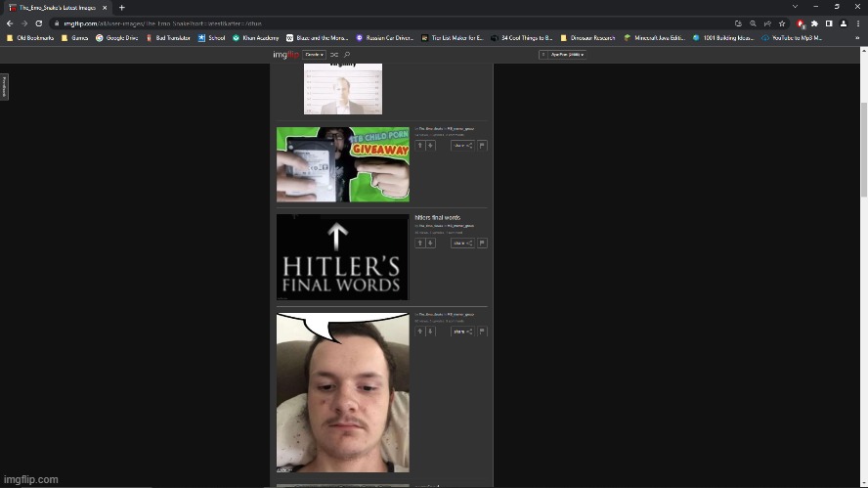The height and width of the screenshot is (488, 868).
Task: Bookmark this page with the star icon
Action: [782, 23]
